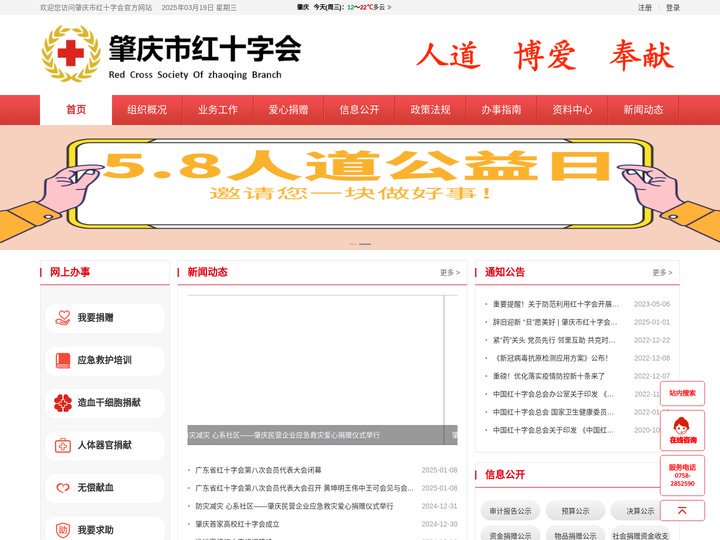This screenshot has width=720, height=540.
Task: Open notice 紧"药"关头 党员先行
Action: 554,340
